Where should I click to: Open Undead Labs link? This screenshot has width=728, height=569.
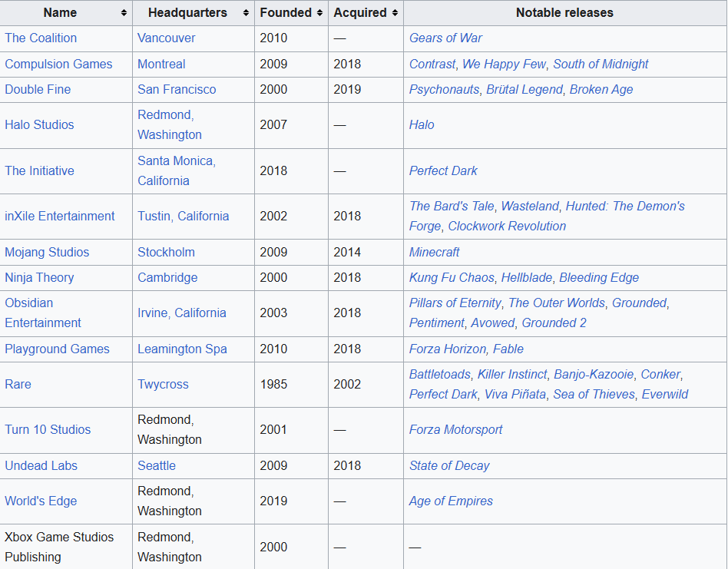pyautogui.click(x=41, y=466)
